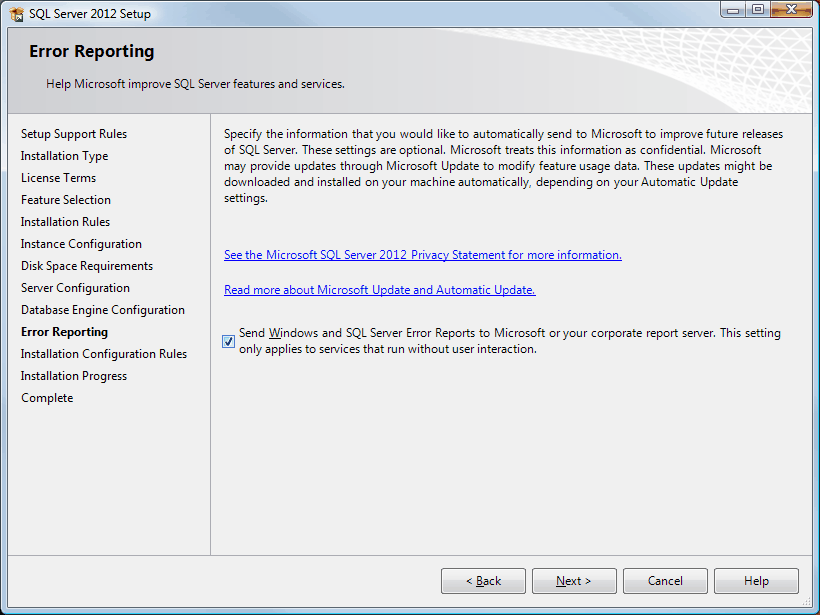Image resolution: width=820 pixels, height=615 pixels.
Task: Select the Server Configuration step
Action: [75, 288]
